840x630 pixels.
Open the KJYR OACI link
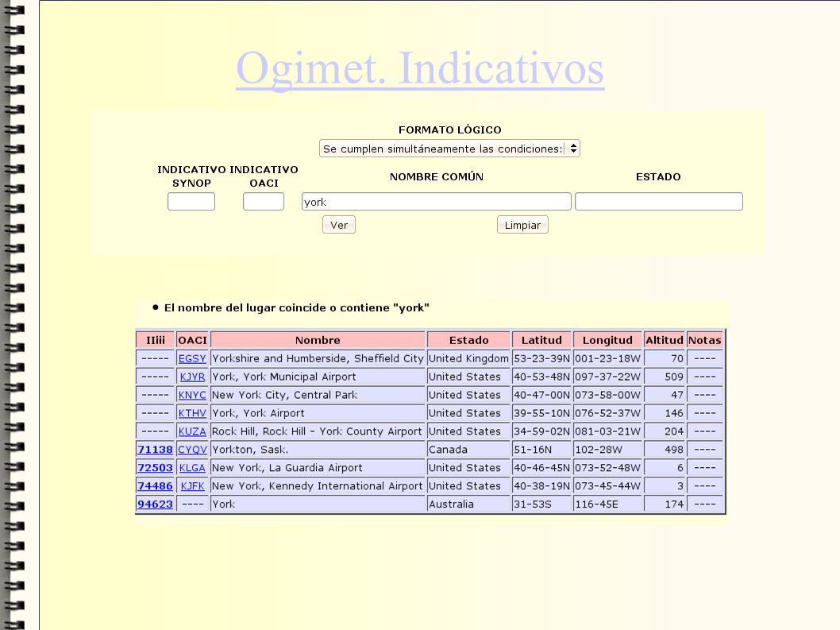point(192,377)
